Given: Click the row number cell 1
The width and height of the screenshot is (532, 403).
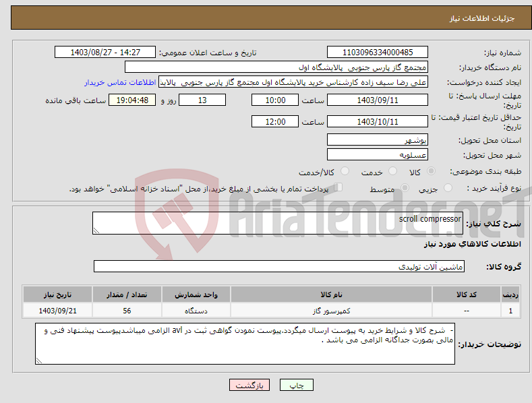Looking at the screenshot, I should point(510,311).
